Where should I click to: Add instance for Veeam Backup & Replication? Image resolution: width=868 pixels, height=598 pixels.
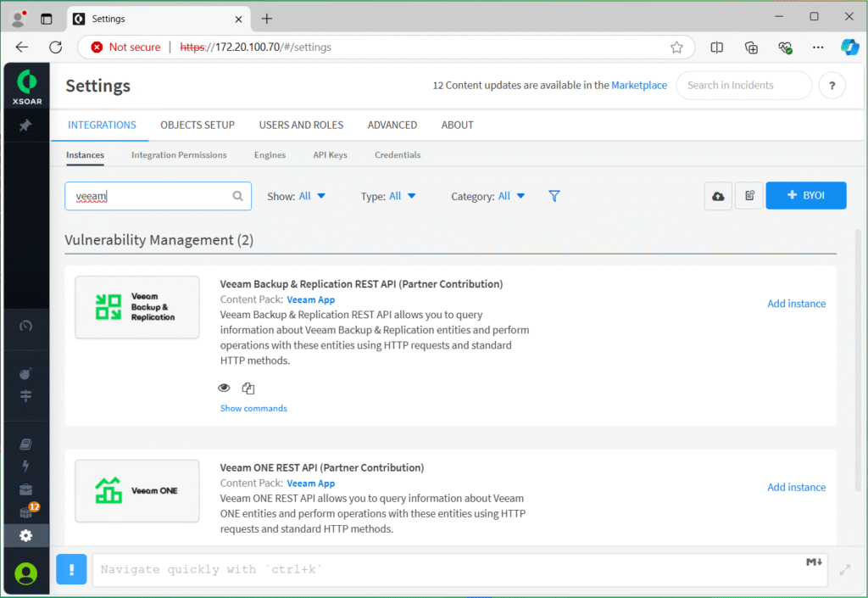pyautogui.click(x=796, y=304)
